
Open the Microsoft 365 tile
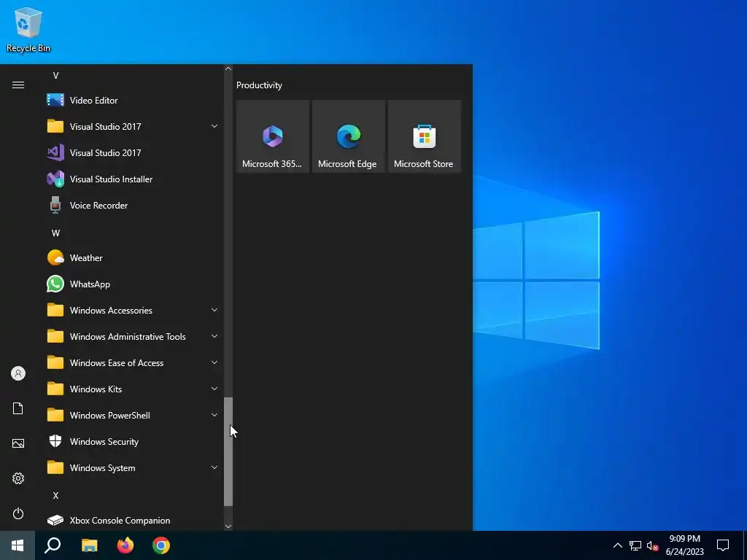pyautogui.click(x=273, y=136)
